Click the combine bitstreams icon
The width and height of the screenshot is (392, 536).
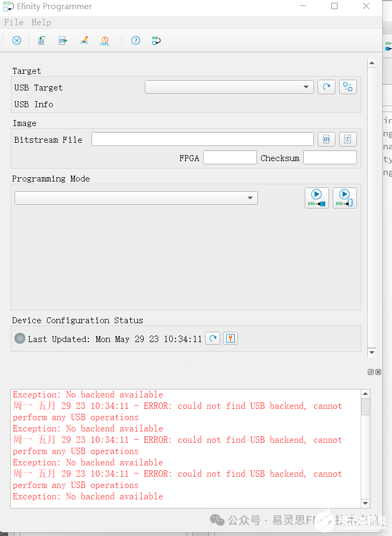click(348, 139)
